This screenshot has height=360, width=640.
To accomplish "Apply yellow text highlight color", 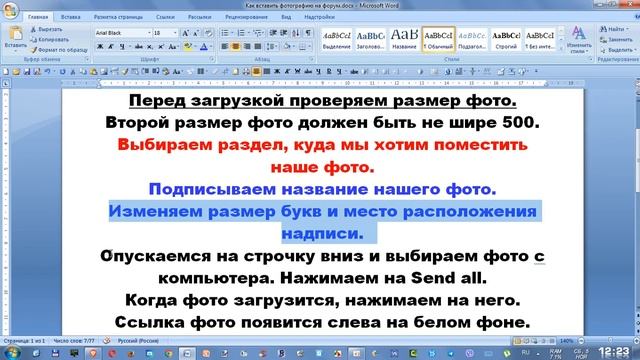I will (x=188, y=47).
